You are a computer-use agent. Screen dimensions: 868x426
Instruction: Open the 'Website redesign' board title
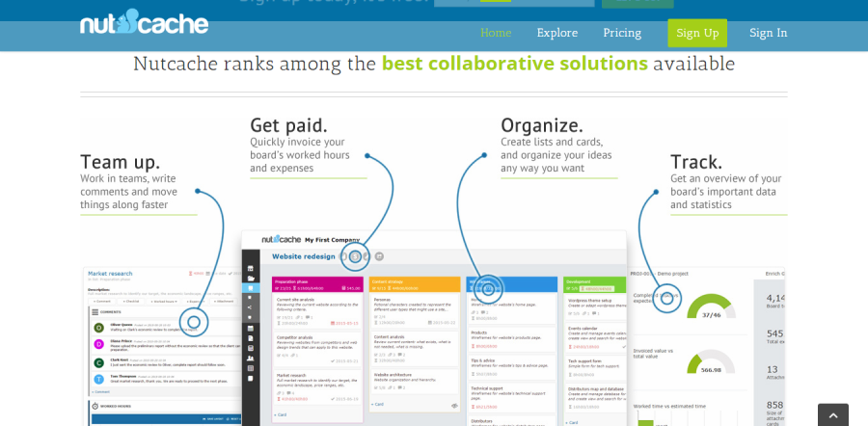(x=304, y=256)
